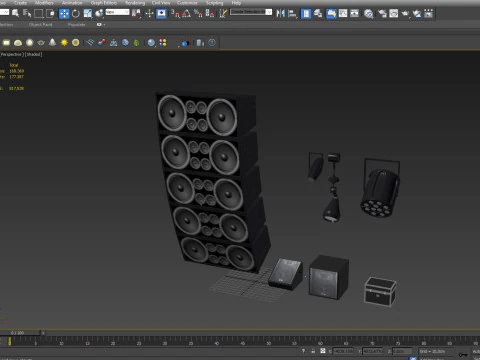The image size is (480, 360).
Task: Toggle the Spinner Snap button
Action: (210, 13)
